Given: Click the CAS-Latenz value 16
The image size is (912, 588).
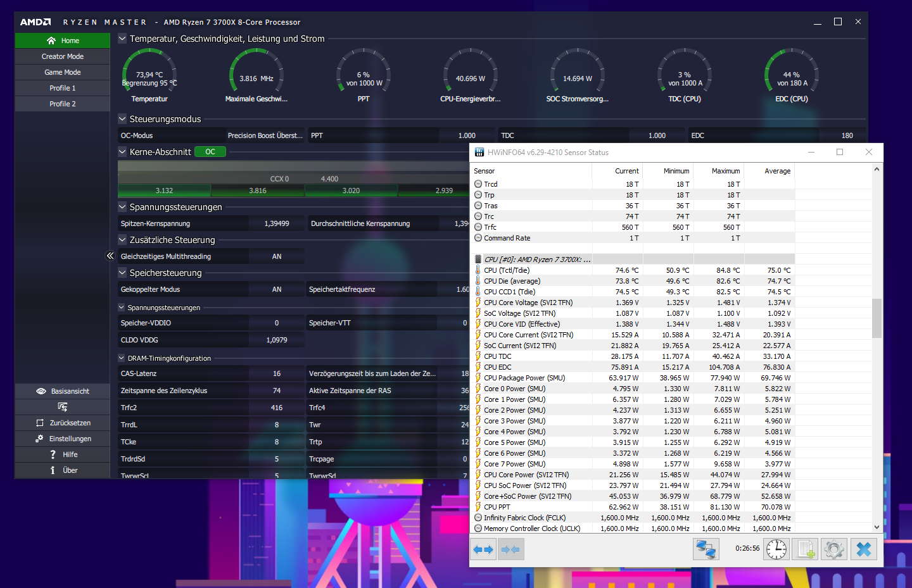Looking at the screenshot, I should 277,373.
